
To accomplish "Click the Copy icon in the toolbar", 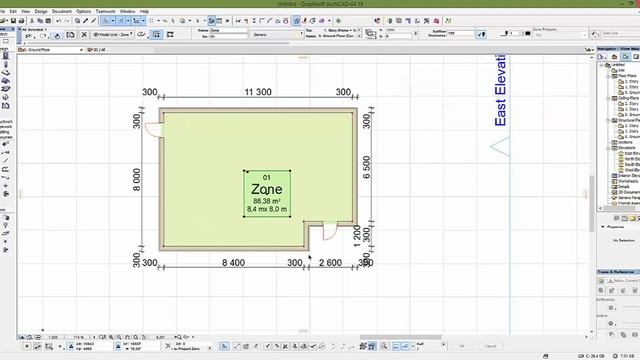I will click(x=40, y=21).
